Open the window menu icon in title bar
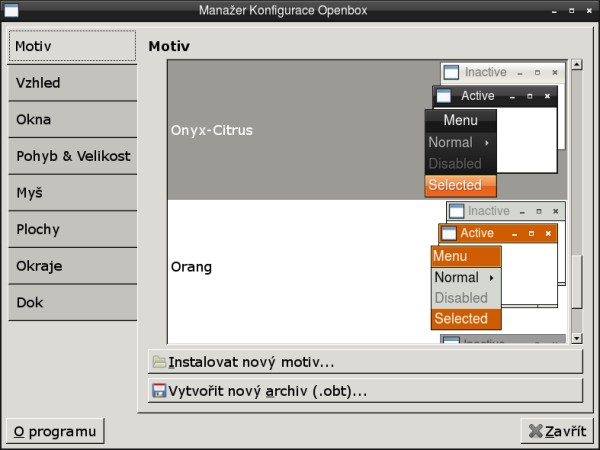This screenshot has height=450, width=600. tap(8, 10)
